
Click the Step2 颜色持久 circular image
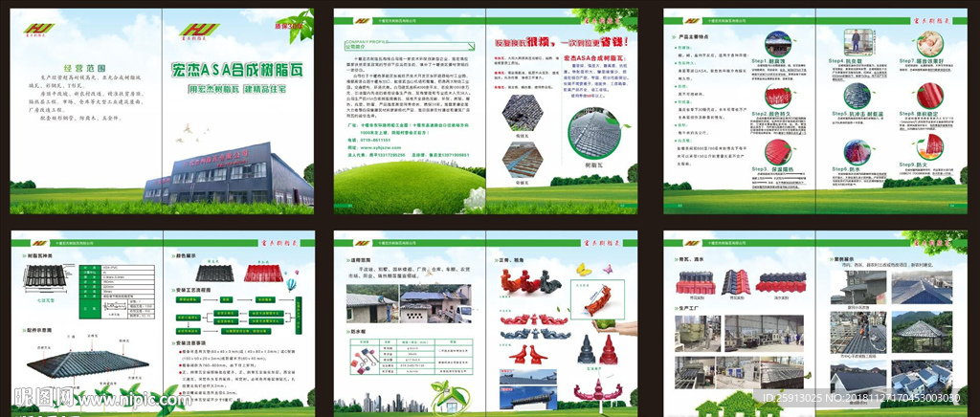coord(778,97)
